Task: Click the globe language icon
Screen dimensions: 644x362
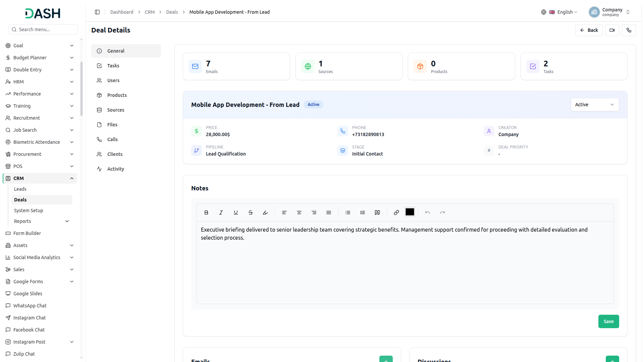Action: click(544, 12)
